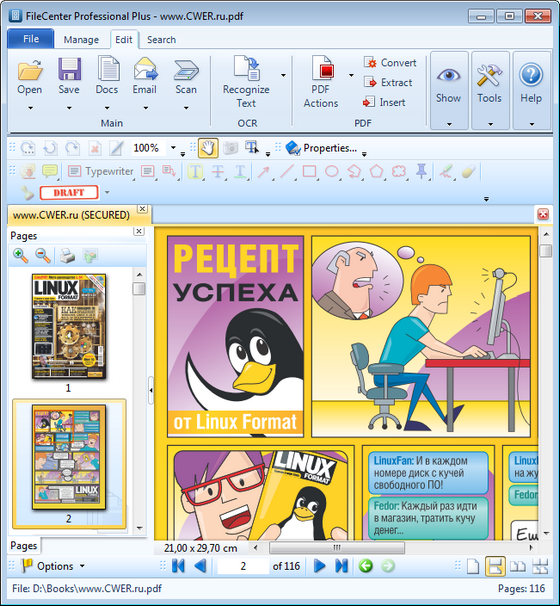Select page 1 Linux Format thumbnail
Screen dimensions: 560x606
click(69, 326)
